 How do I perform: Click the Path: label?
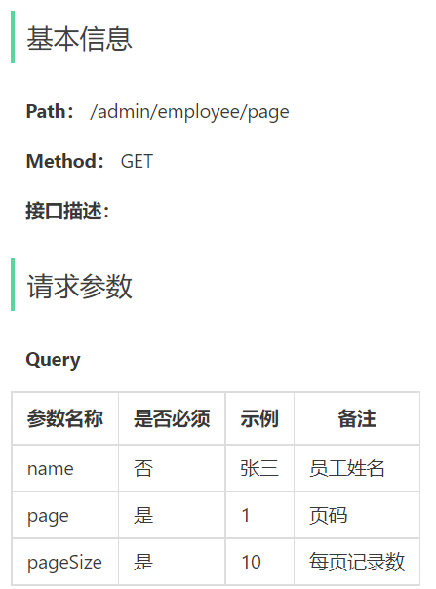[x=49, y=112]
